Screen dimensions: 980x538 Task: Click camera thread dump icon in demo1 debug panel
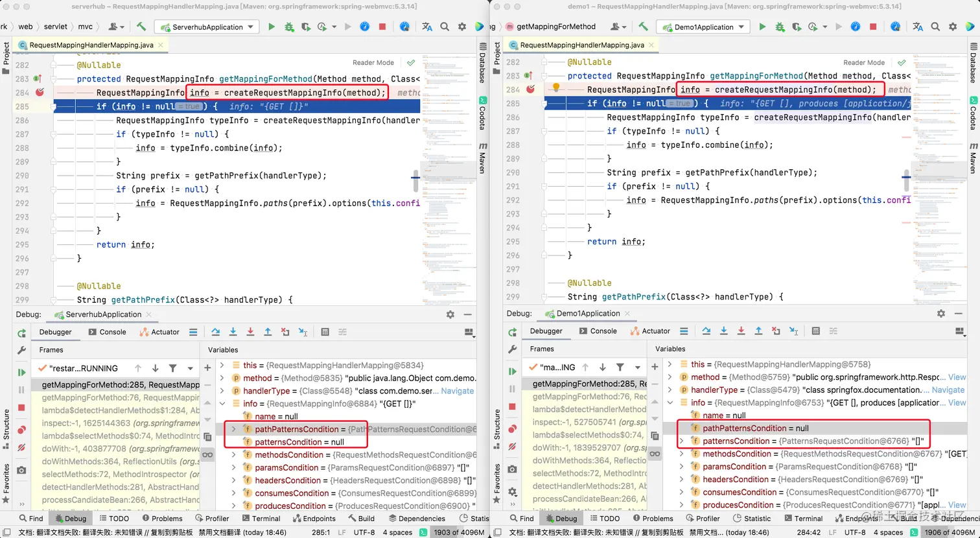pyautogui.click(x=512, y=469)
